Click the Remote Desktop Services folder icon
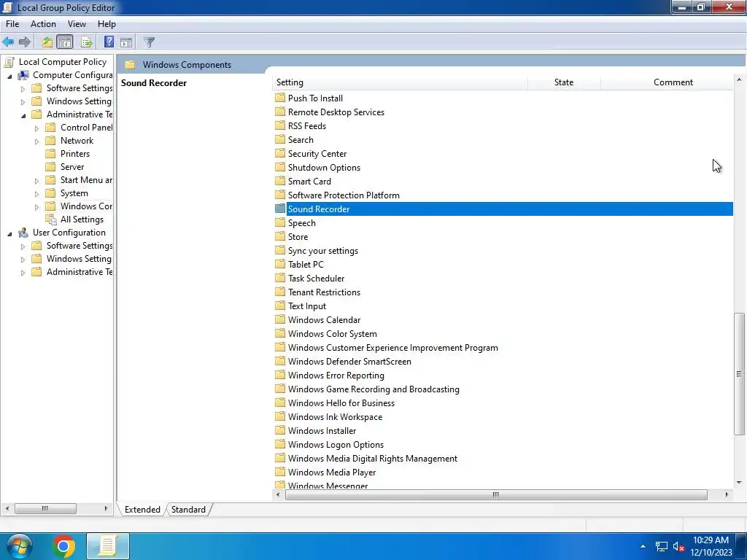Viewport: 747px width, 560px height. coord(280,112)
